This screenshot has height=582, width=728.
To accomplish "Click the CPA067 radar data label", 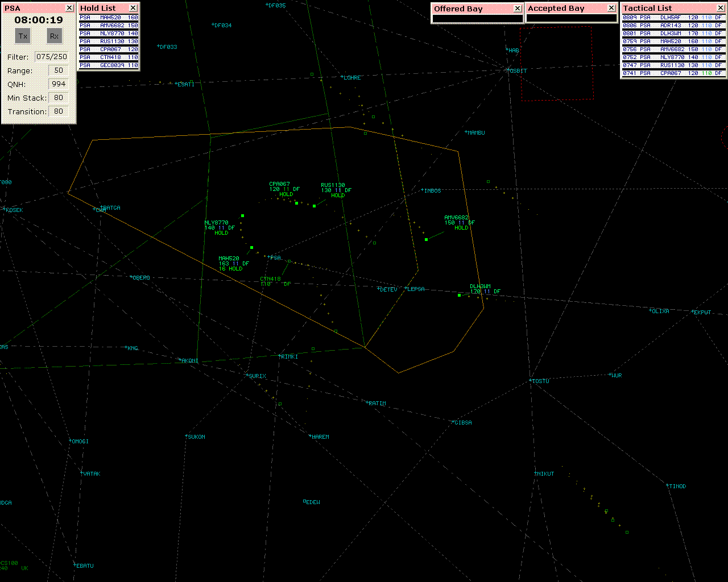I will coord(284,189).
